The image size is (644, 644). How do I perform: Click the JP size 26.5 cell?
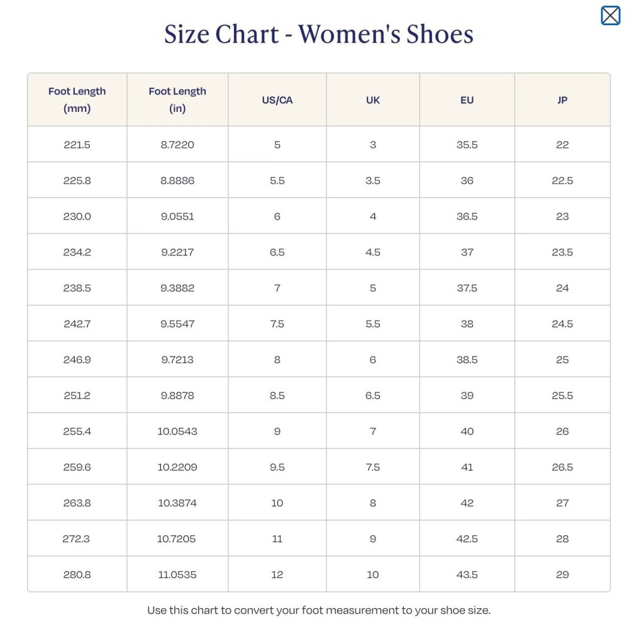(562, 467)
